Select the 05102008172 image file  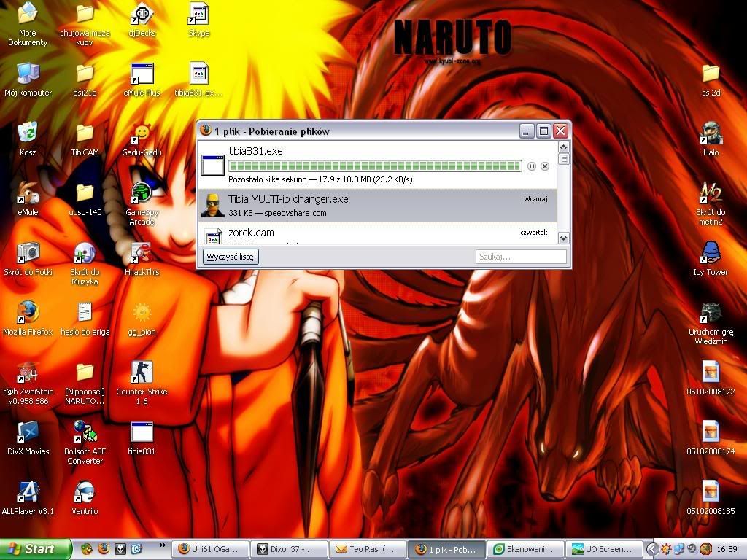click(711, 378)
